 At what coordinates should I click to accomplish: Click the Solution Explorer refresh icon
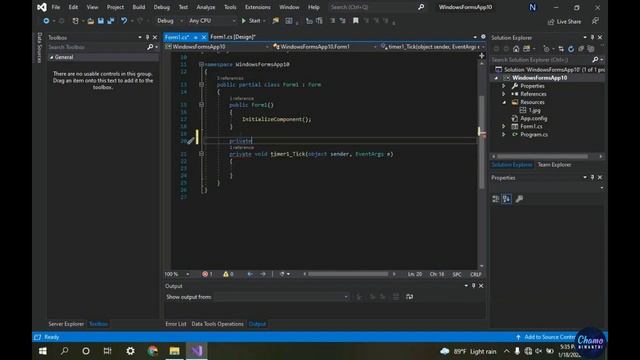[571, 49]
